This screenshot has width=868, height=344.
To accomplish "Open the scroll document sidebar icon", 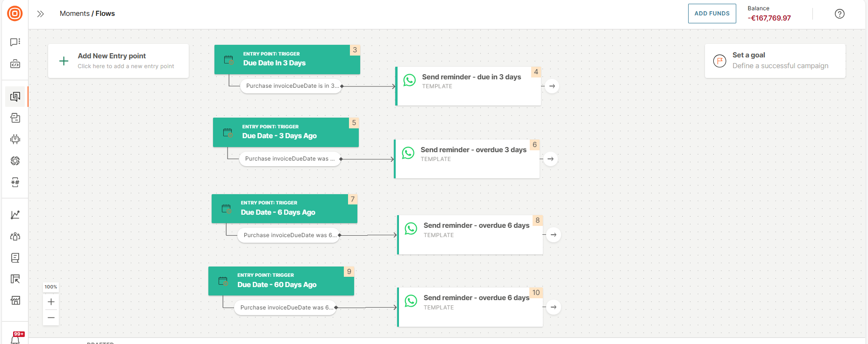I will (x=15, y=258).
